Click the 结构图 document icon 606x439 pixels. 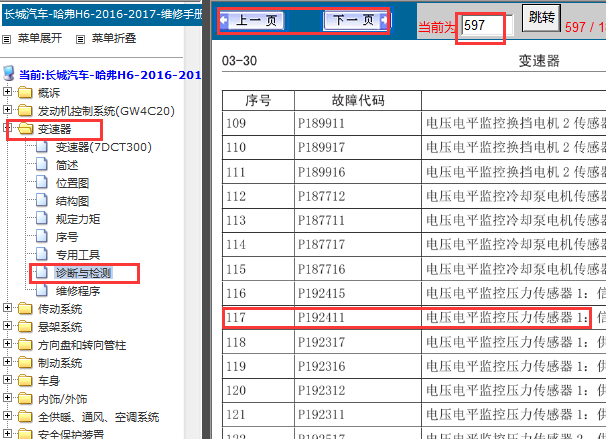(x=42, y=201)
